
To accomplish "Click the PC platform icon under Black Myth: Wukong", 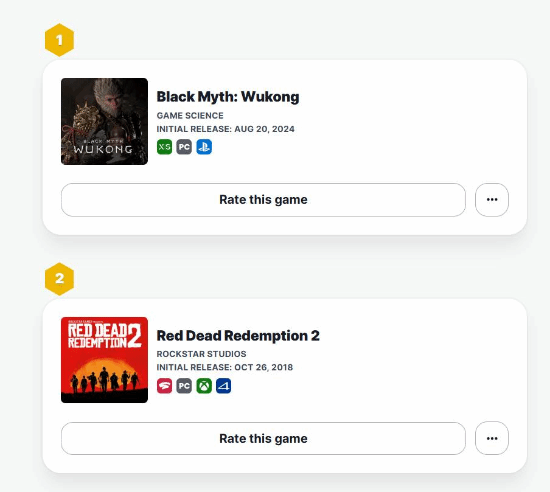I will [x=184, y=147].
